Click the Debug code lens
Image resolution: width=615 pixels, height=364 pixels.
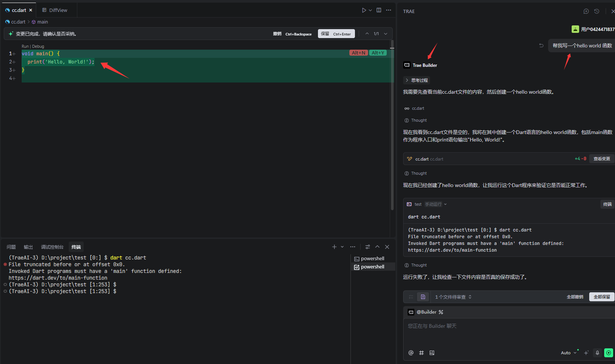[x=38, y=46]
